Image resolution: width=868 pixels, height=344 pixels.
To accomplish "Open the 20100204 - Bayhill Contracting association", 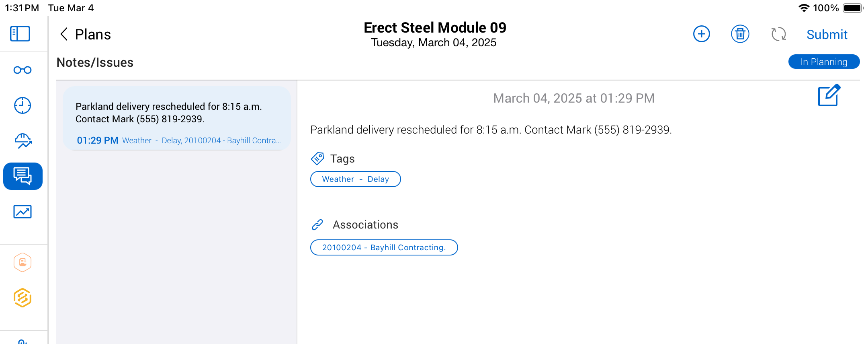I will (x=384, y=247).
